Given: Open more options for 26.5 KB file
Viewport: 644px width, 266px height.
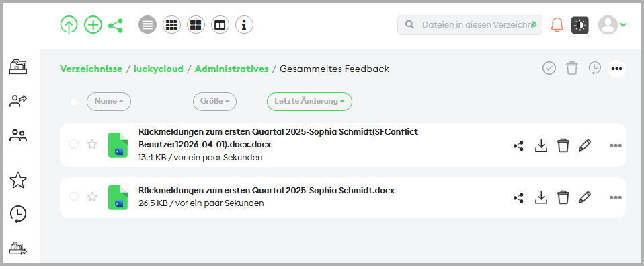Looking at the screenshot, I should pos(616,198).
